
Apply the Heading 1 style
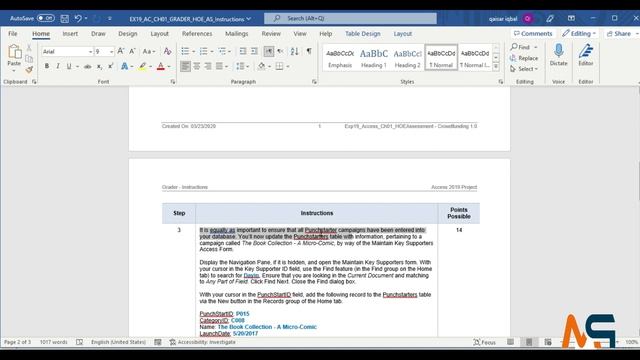coord(373,58)
